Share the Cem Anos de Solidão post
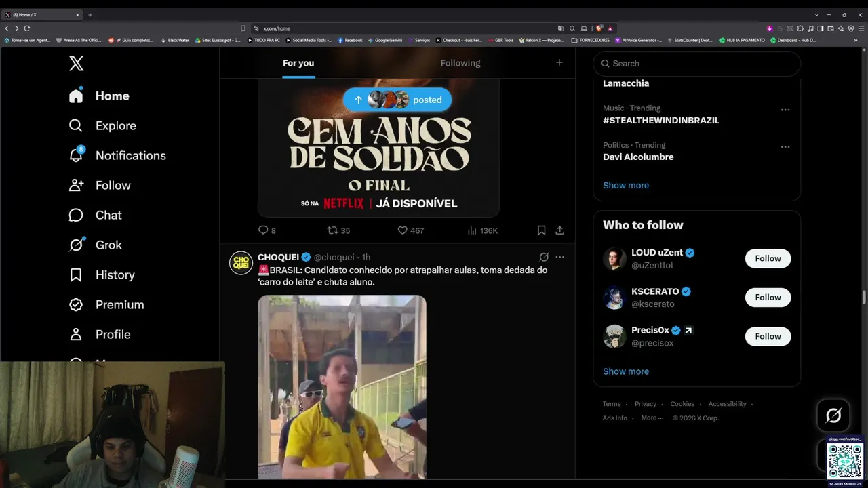Image resolution: width=868 pixels, height=488 pixels. (x=559, y=230)
